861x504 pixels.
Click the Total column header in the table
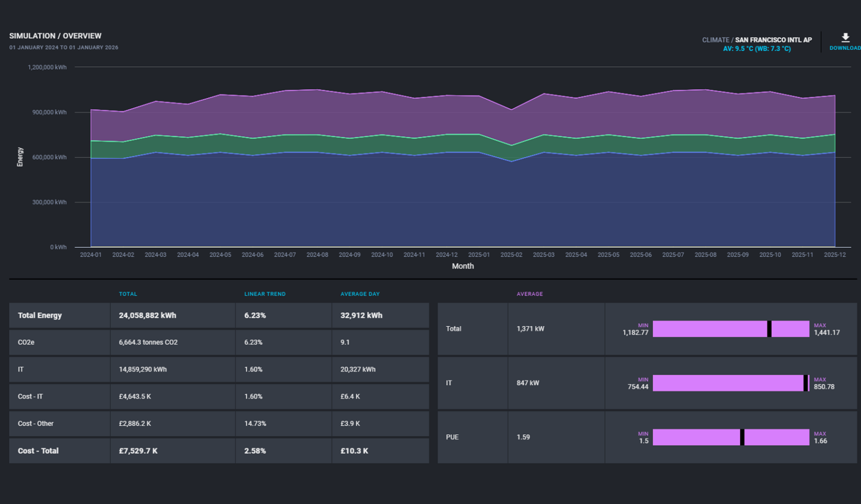[x=128, y=294]
